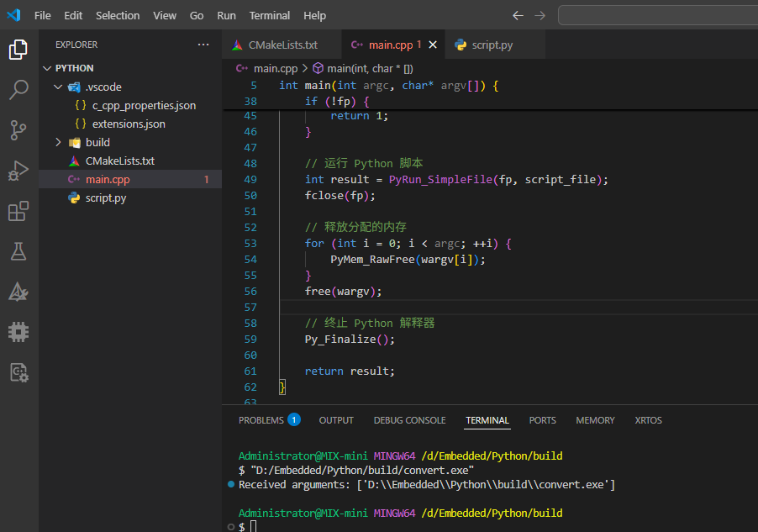The image size is (758, 532).
Task: Open the File menu
Action: pyautogui.click(x=43, y=15)
